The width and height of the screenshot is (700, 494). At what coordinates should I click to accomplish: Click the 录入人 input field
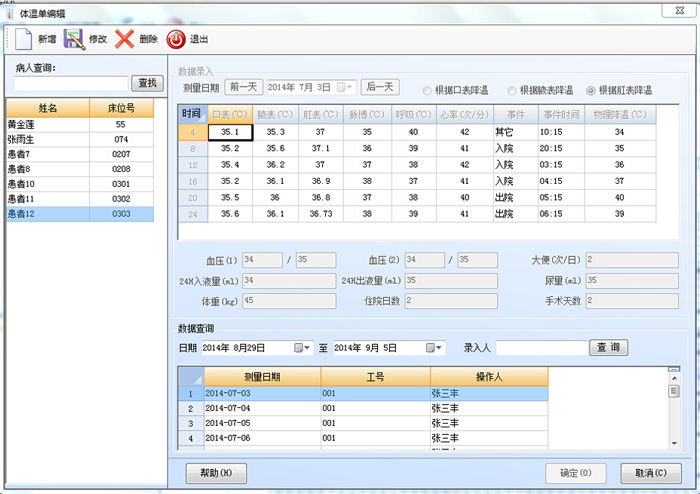[542, 348]
